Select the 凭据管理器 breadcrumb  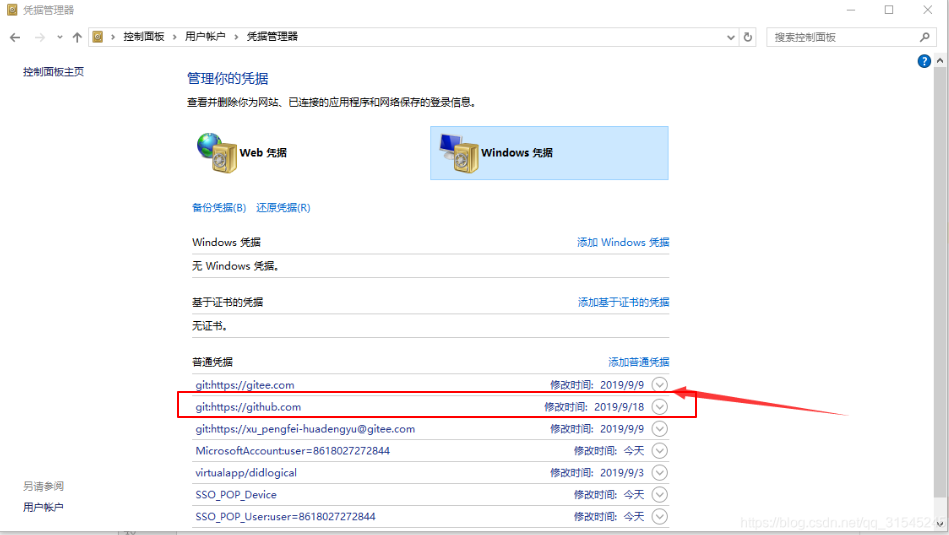pos(272,37)
